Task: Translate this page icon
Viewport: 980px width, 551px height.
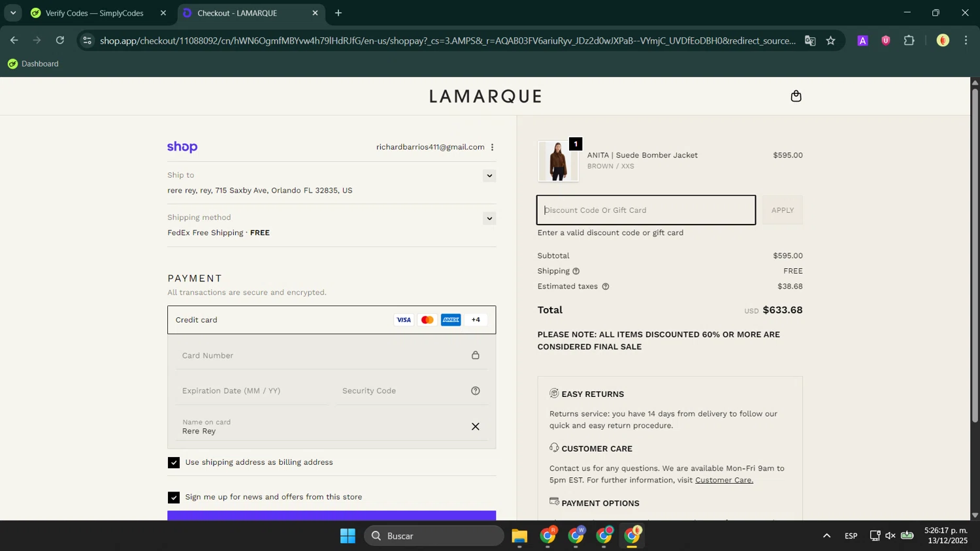Action: click(810, 40)
